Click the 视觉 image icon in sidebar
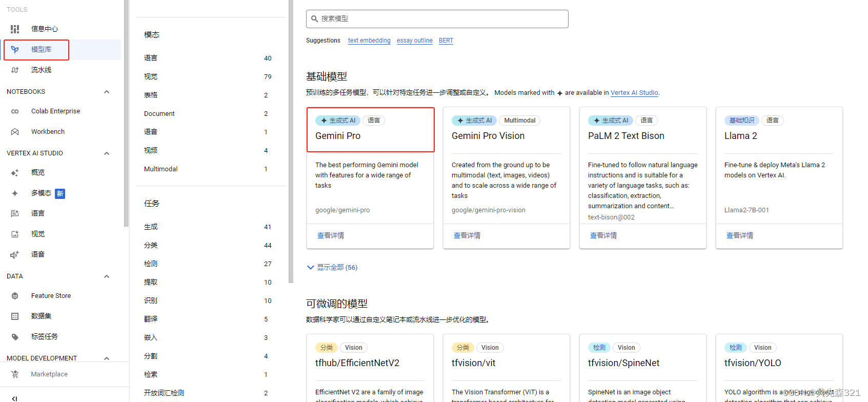The width and height of the screenshot is (868, 402). [x=15, y=234]
